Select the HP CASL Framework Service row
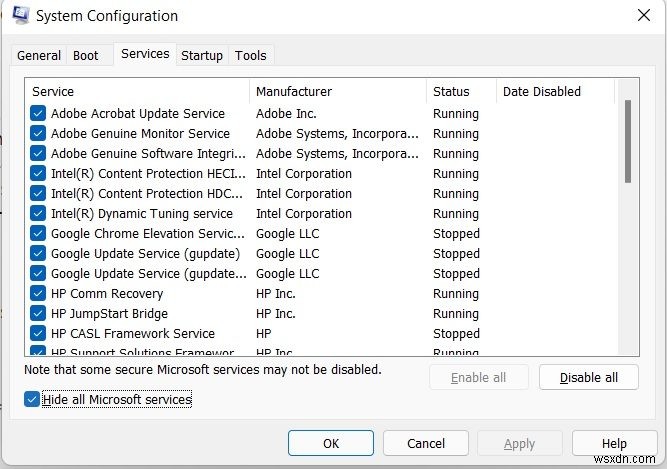 (321, 333)
